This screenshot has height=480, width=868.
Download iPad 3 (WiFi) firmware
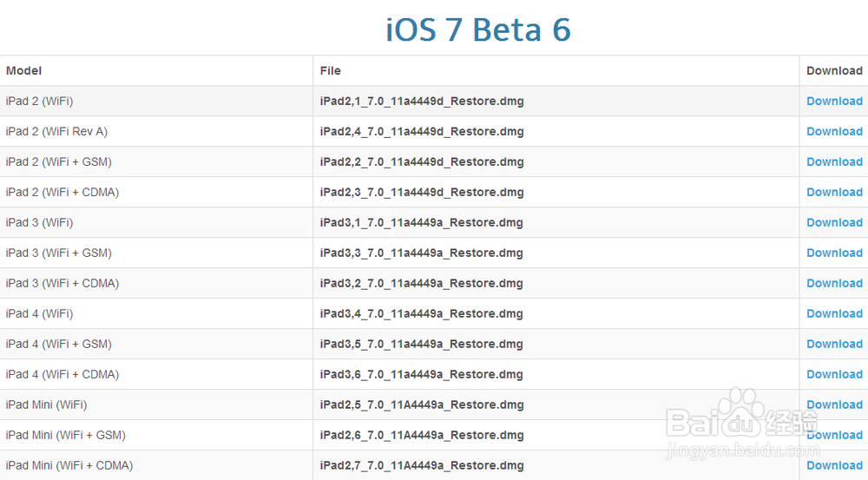tap(834, 222)
